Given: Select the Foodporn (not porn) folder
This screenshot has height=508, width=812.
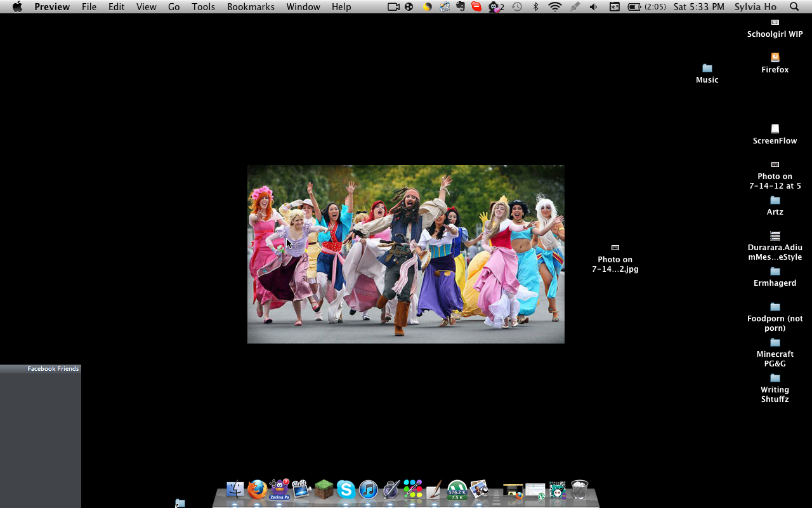Looking at the screenshot, I should (775, 317).
